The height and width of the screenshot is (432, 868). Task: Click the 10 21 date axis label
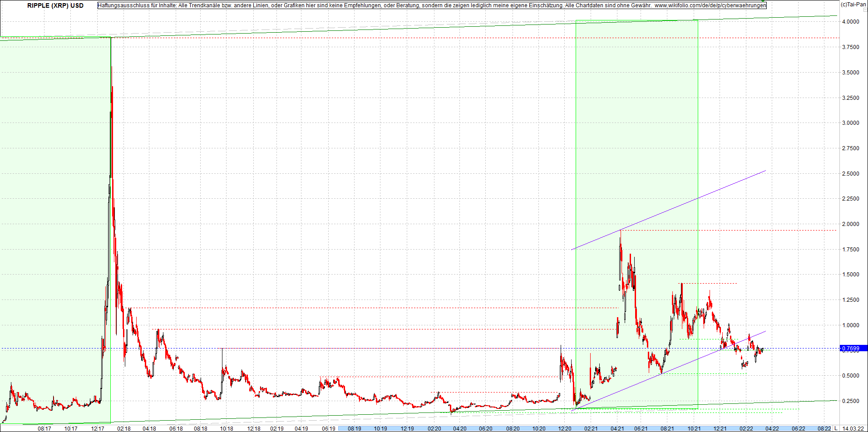click(x=694, y=428)
